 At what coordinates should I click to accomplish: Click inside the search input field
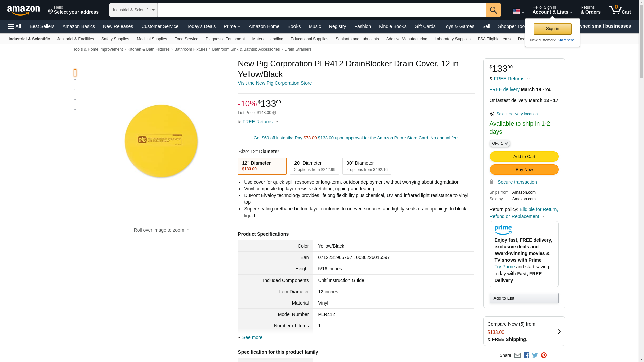(321, 10)
